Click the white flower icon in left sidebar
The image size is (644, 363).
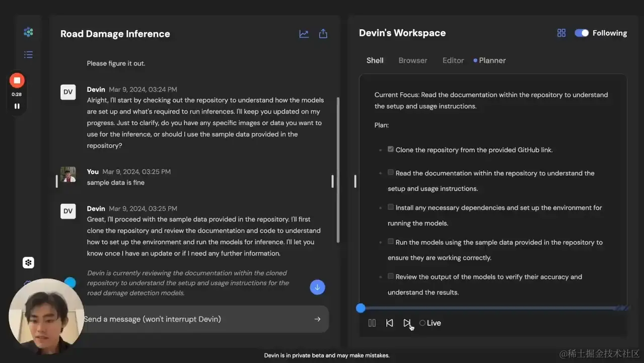coord(28,263)
